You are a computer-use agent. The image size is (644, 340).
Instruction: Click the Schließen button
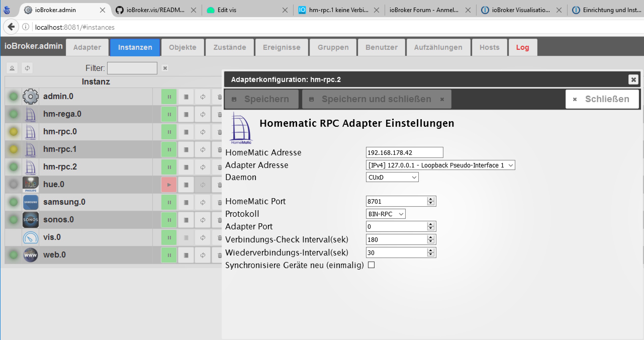pos(602,99)
